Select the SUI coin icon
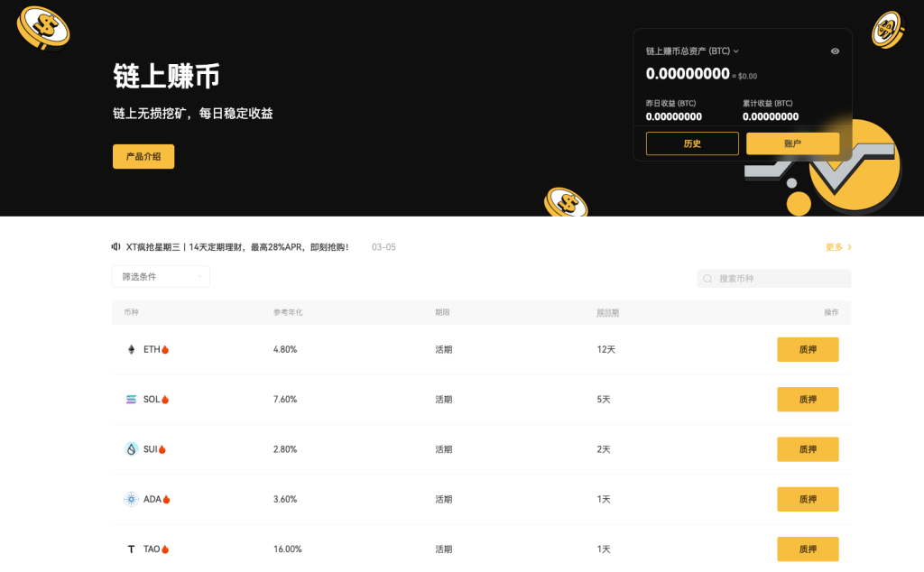 [130, 448]
